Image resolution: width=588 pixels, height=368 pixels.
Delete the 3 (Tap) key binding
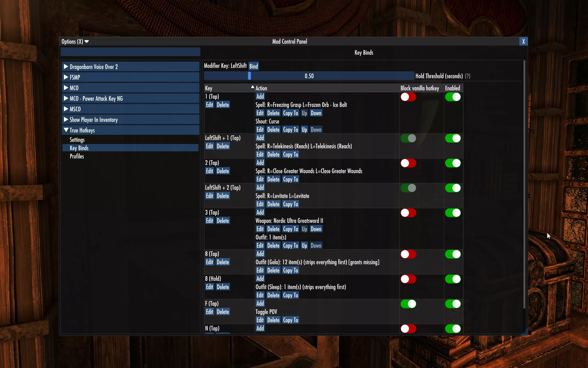223,221
